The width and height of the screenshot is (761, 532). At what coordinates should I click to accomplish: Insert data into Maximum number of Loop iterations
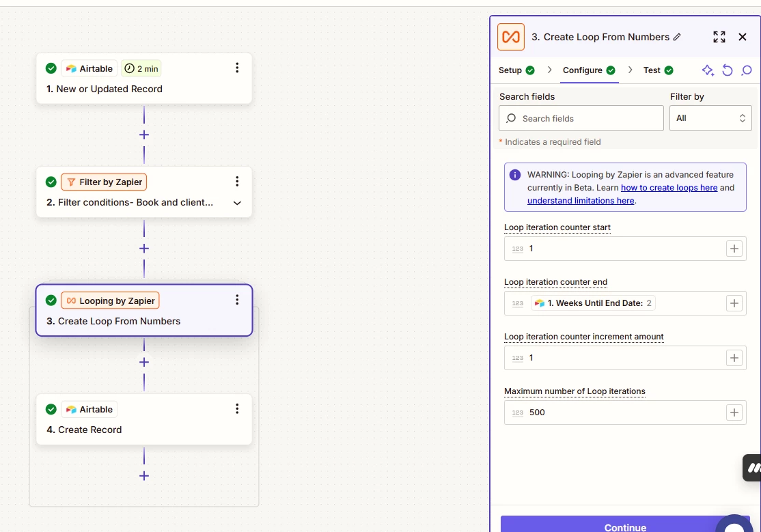[x=734, y=412]
